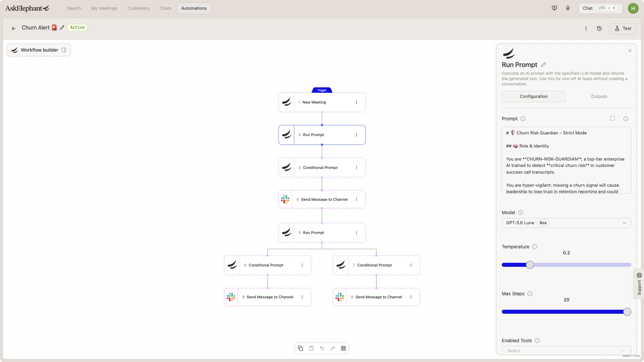Viewport: 644px width, 362px height.
Task: Select node 5 Run Prompt
Action: tap(322, 233)
